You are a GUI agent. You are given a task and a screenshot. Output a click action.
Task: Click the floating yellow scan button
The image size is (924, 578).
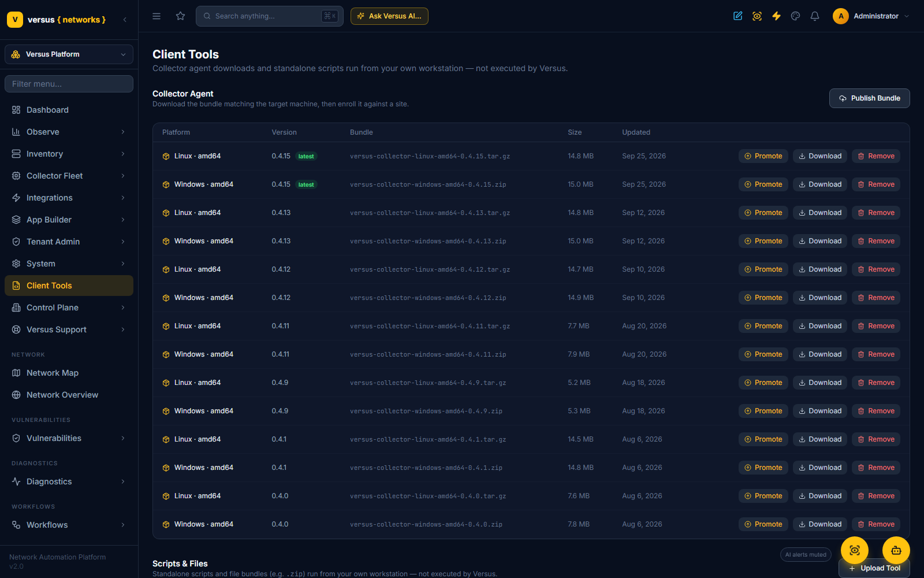(855, 550)
